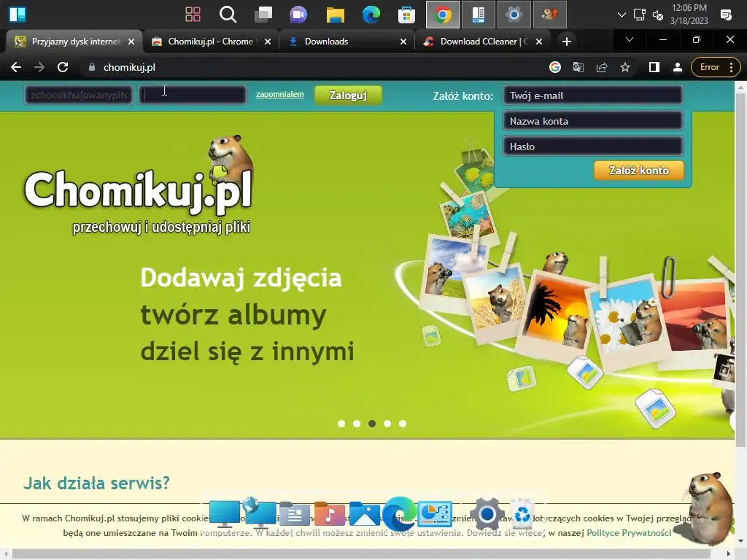Open the clock showing 12:06 PM

pyautogui.click(x=689, y=15)
